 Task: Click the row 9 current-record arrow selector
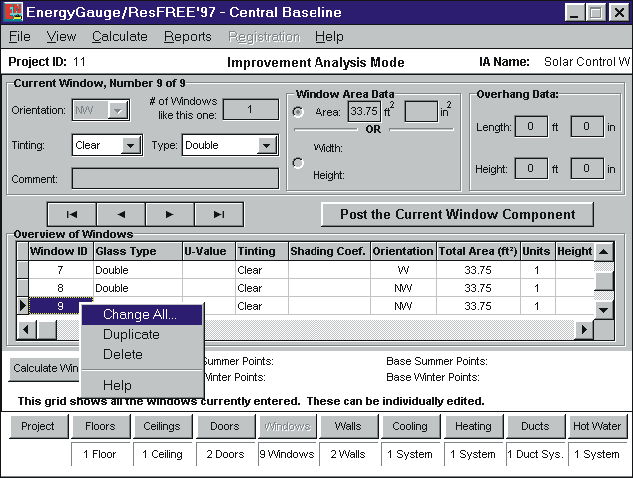(x=23, y=306)
